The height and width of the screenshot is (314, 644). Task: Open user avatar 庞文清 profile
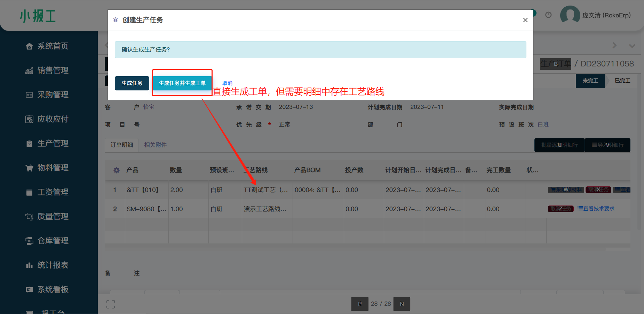click(x=570, y=15)
